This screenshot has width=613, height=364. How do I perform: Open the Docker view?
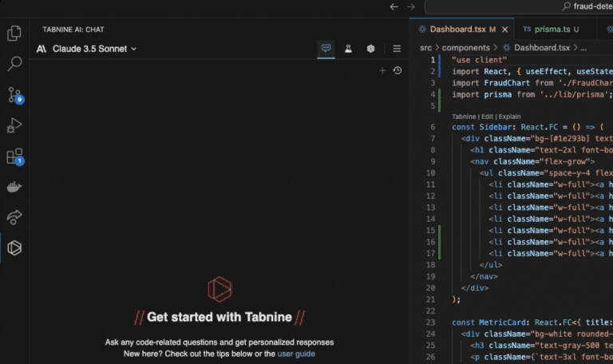tap(14, 187)
